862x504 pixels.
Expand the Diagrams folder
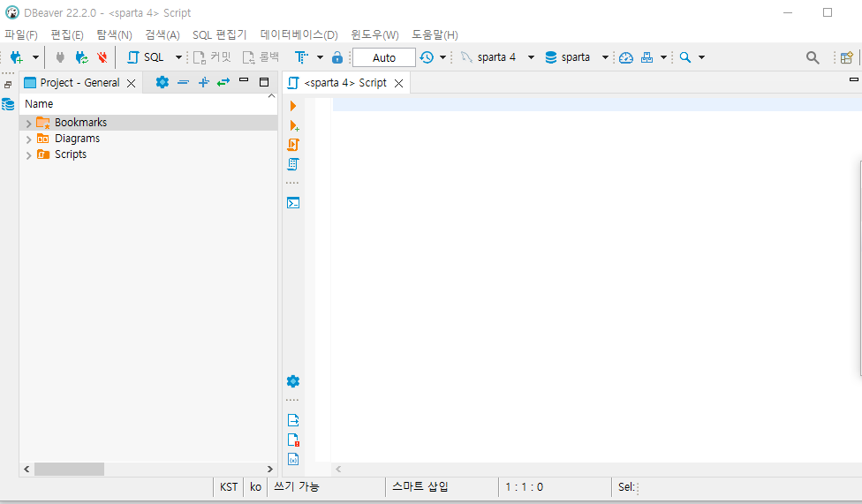pos(28,139)
